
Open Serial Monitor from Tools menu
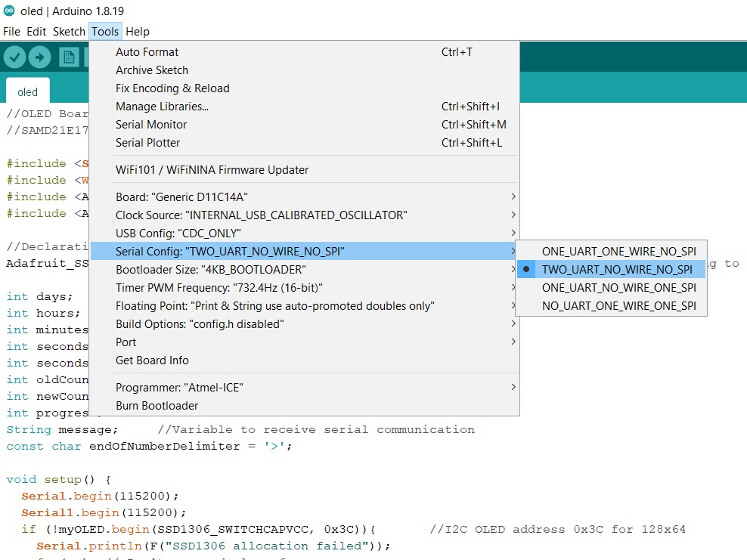151,124
